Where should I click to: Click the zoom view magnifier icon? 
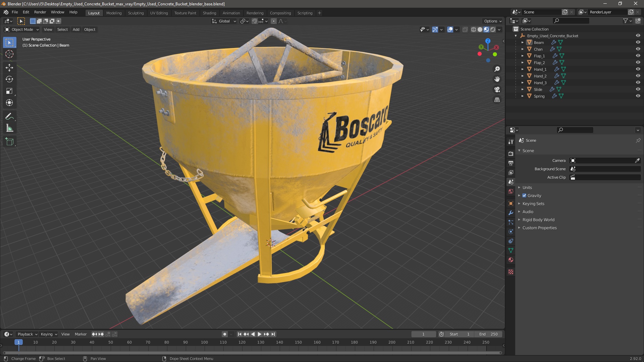pyautogui.click(x=497, y=69)
